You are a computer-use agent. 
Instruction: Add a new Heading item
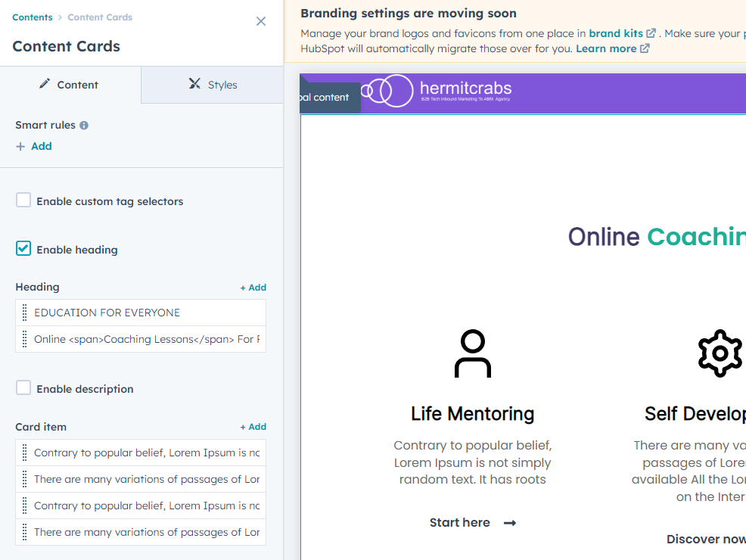coord(253,288)
